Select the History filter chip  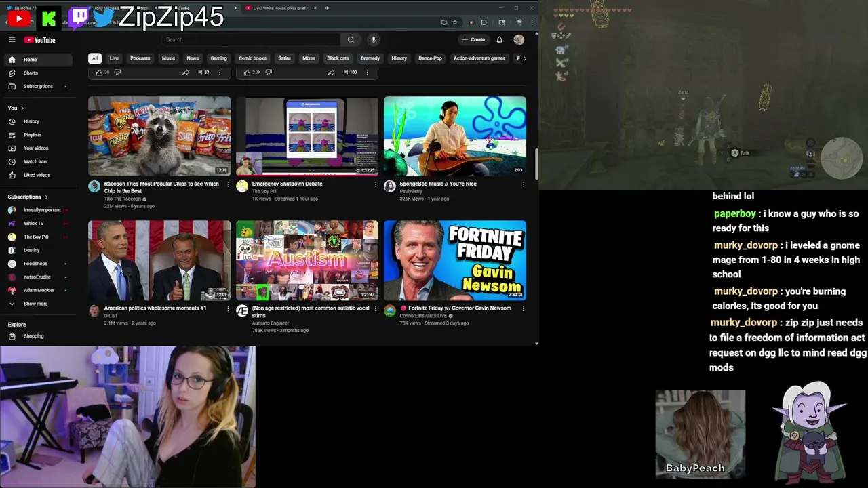399,58
